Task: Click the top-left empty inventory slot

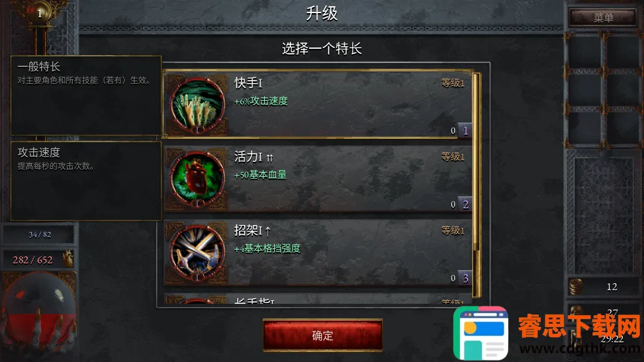Action: tap(585, 51)
